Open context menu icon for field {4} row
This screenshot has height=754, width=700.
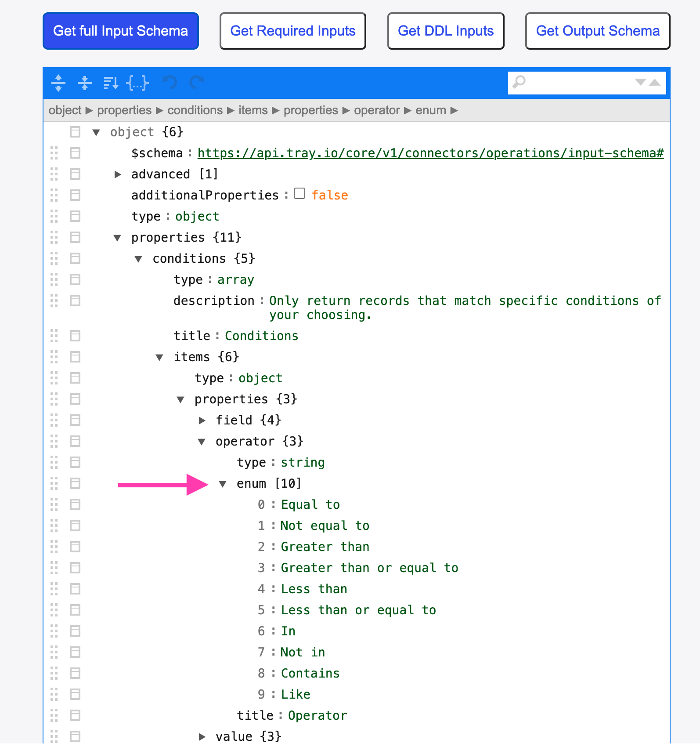pos(75,420)
